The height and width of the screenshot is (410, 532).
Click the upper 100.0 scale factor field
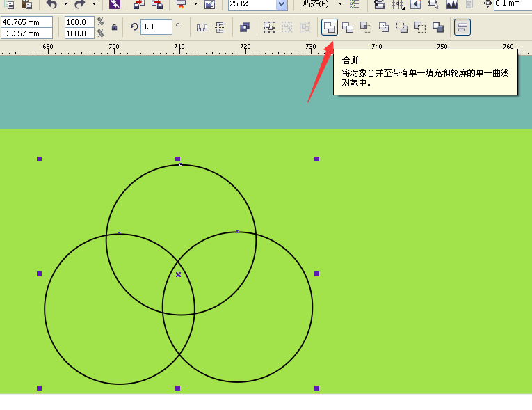point(79,22)
